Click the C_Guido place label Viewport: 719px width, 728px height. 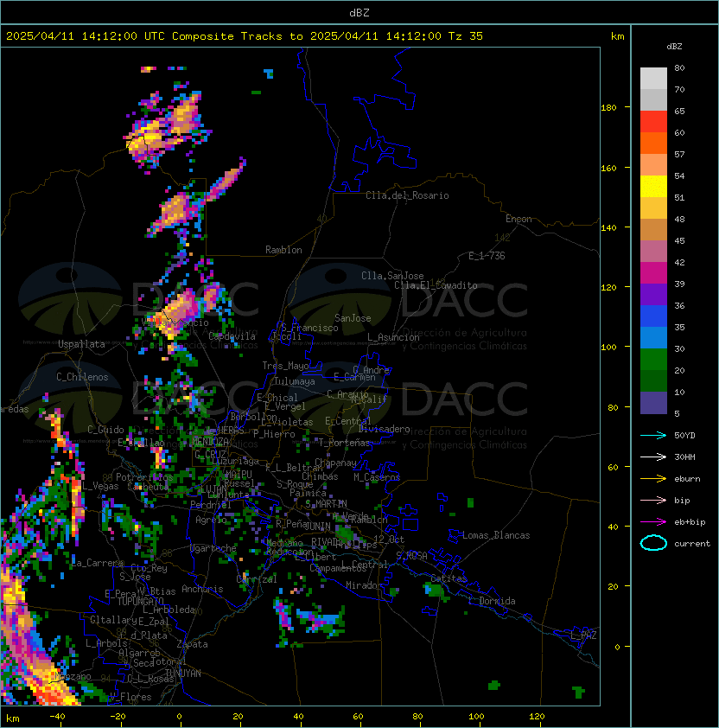click(x=105, y=430)
